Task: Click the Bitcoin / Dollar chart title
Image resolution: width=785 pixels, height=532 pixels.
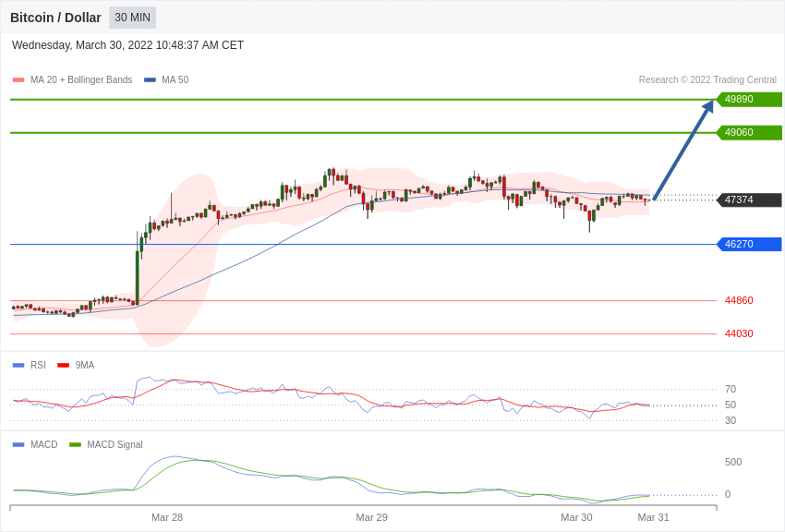Action: [55, 18]
